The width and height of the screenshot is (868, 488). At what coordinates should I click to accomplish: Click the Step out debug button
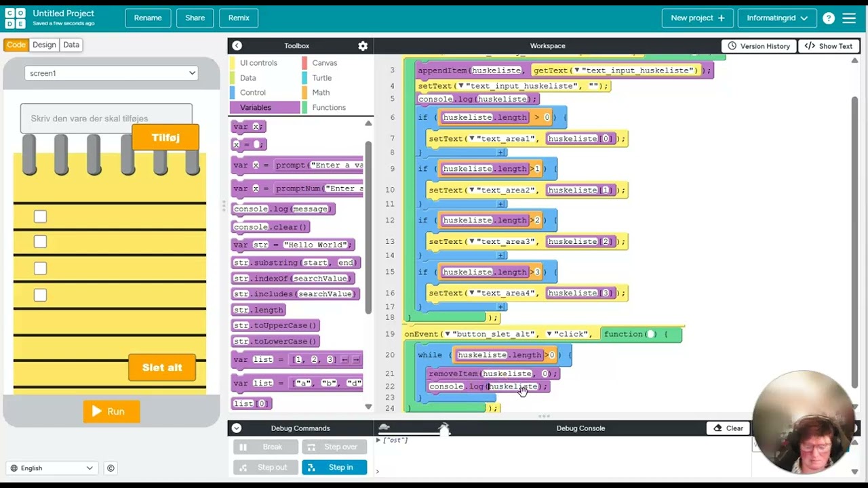pos(265,467)
